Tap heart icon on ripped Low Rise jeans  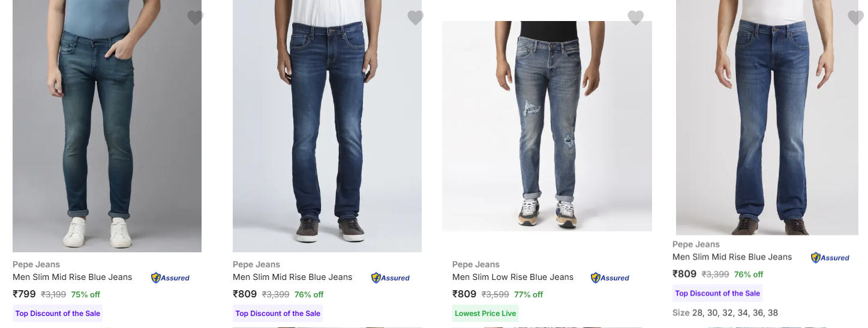(x=635, y=18)
